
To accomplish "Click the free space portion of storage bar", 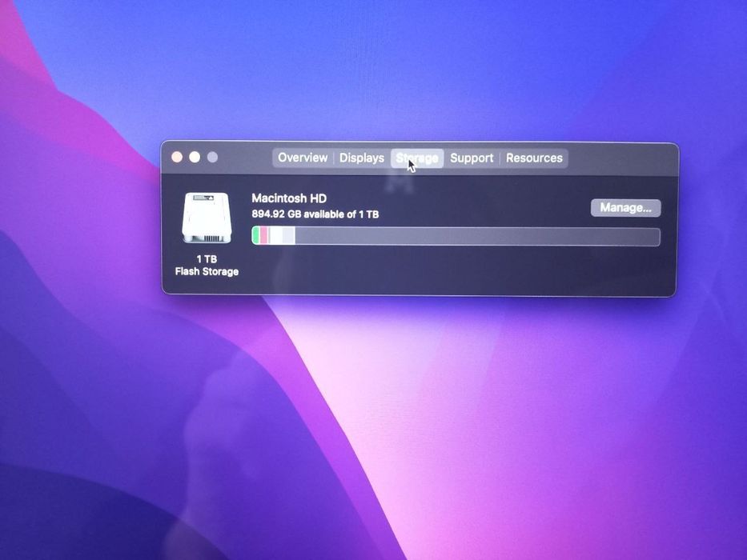I will [477, 237].
